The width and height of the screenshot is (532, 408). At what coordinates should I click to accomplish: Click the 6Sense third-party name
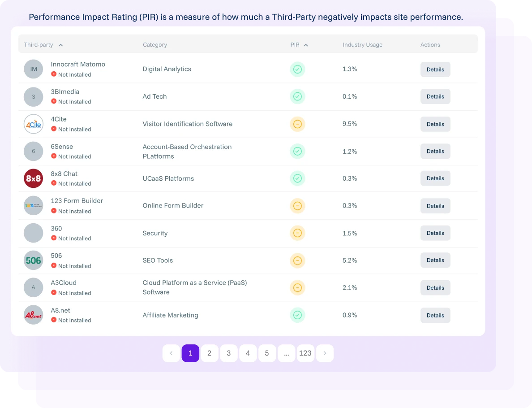62,147
